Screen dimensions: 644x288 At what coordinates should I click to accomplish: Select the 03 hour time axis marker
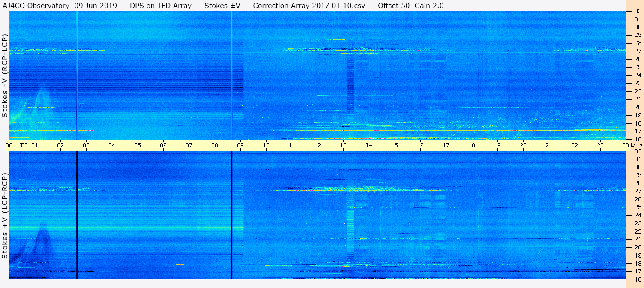(86, 145)
